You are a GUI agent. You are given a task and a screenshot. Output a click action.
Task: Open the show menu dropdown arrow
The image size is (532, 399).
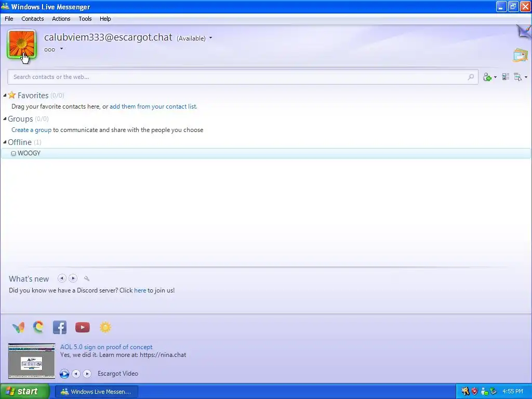pos(526,77)
